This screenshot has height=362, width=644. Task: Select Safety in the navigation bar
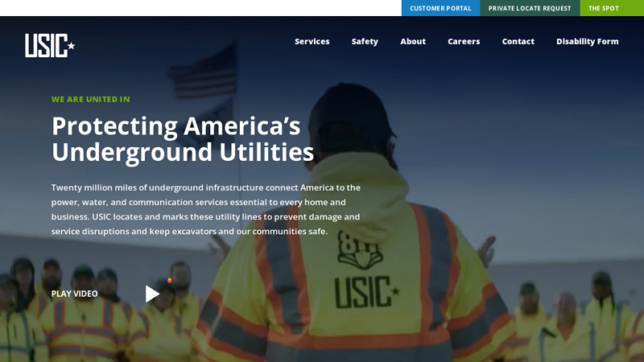coord(365,42)
